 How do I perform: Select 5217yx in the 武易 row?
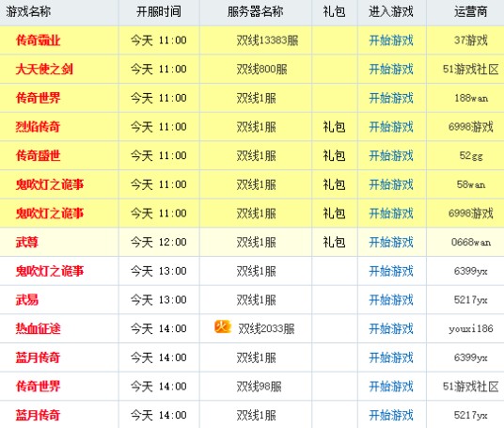pyautogui.click(x=471, y=300)
